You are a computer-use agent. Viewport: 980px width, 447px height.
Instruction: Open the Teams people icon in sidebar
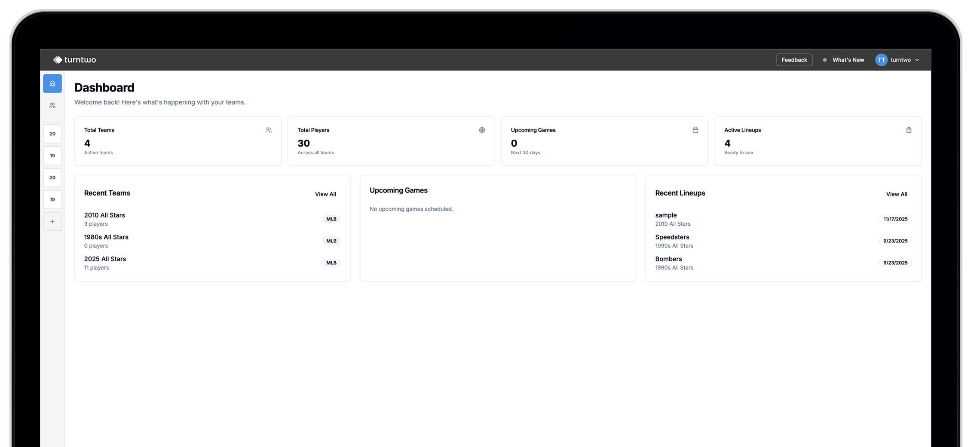tap(52, 105)
